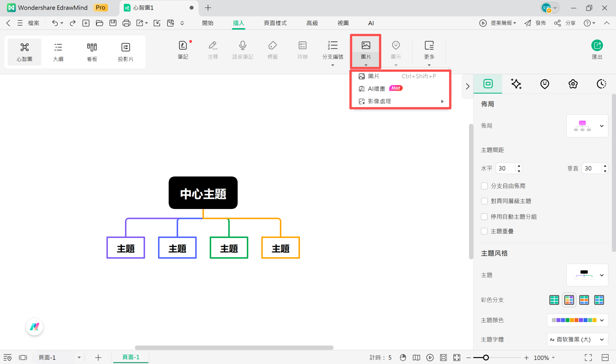Screen dimensions: 616x364
Task: Toggle 主題重疊 checkbox
Action: [x=484, y=231]
